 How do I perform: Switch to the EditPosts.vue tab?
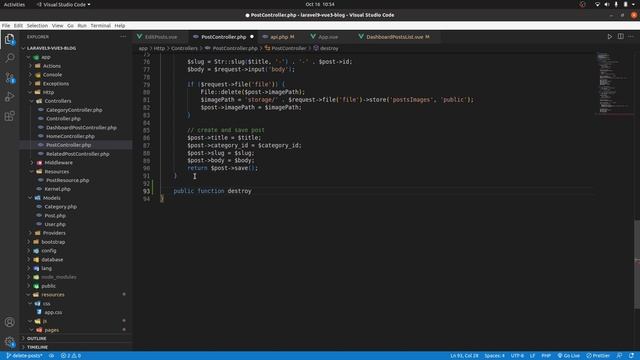click(x=161, y=37)
